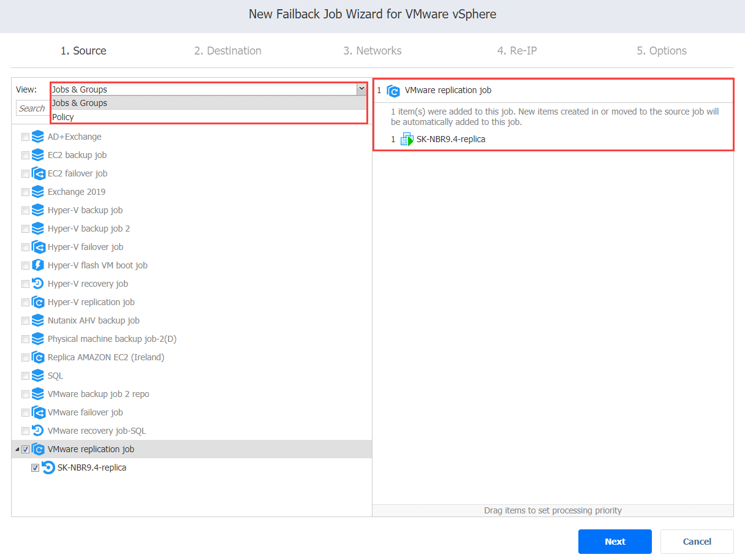Check the Hyper-V recovery job checkbox
The width and height of the screenshot is (745, 560).
pos(25,284)
